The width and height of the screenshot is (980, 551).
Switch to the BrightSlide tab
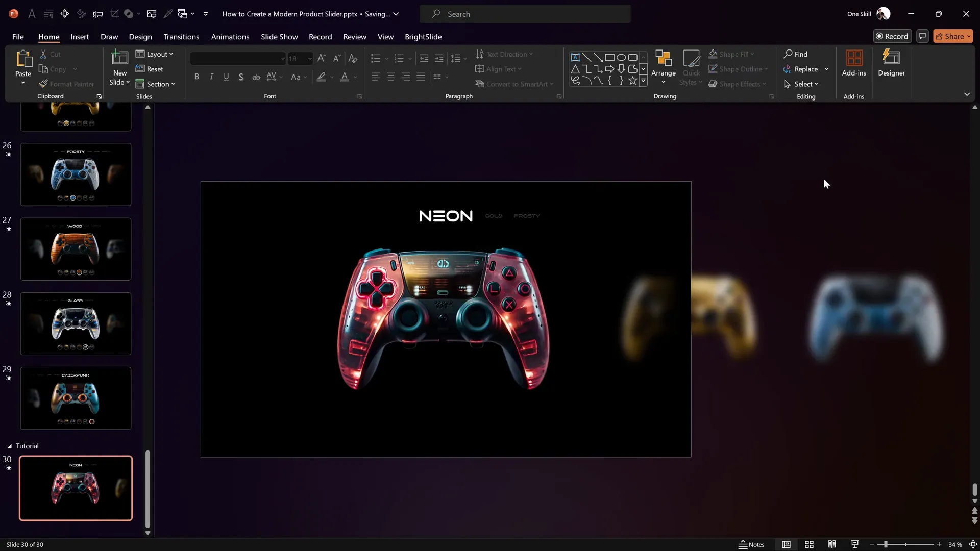pos(423,37)
